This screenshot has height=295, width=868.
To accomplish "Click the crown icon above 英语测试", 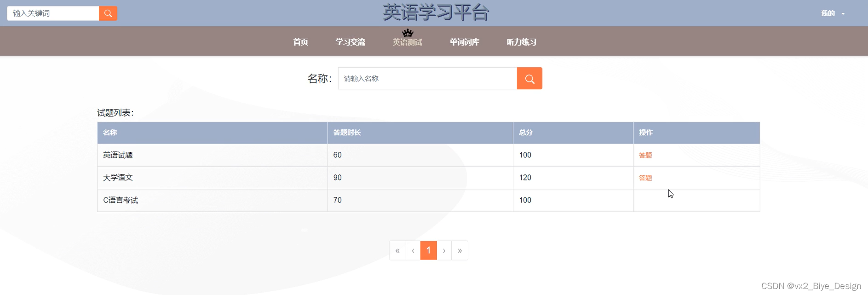I will pyautogui.click(x=408, y=33).
